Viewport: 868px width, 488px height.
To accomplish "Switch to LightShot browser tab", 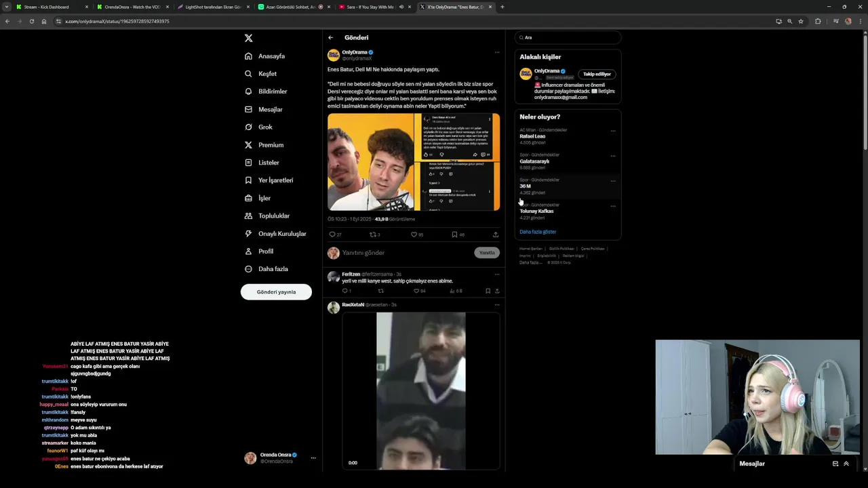I will 213,7.
